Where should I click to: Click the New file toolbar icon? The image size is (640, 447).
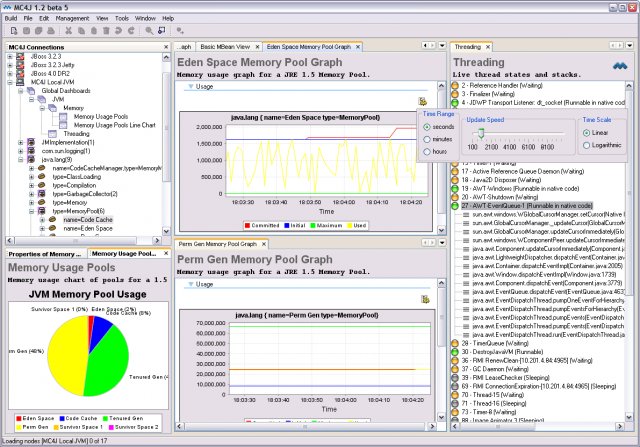tap(14, 31)
